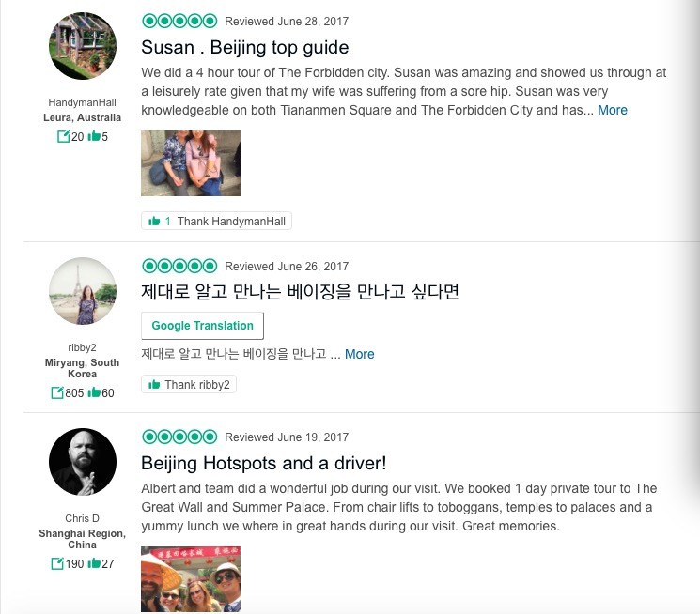
Task: Expand the Korean review with More
Action: tap(359, 354)
